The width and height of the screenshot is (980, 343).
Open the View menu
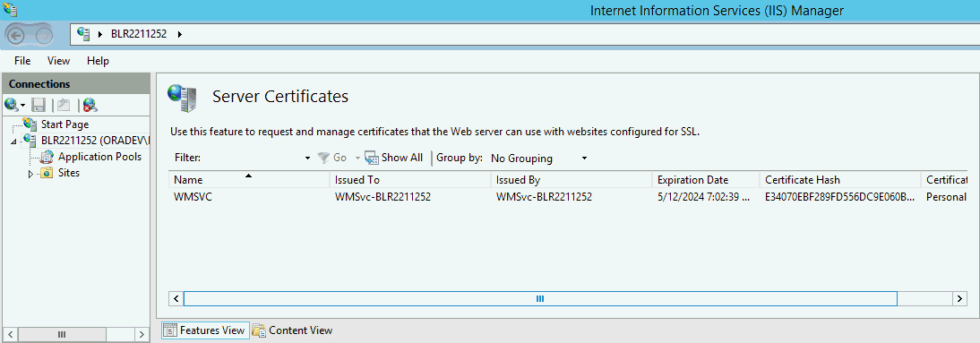(59, 61)
